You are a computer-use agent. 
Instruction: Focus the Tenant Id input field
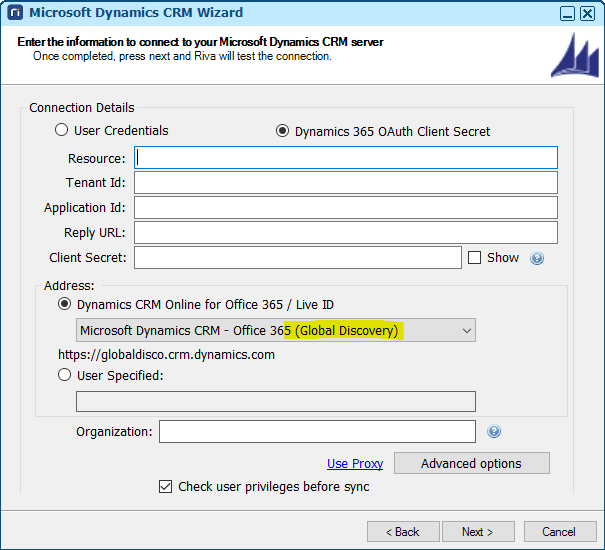(x=346, y=183)
